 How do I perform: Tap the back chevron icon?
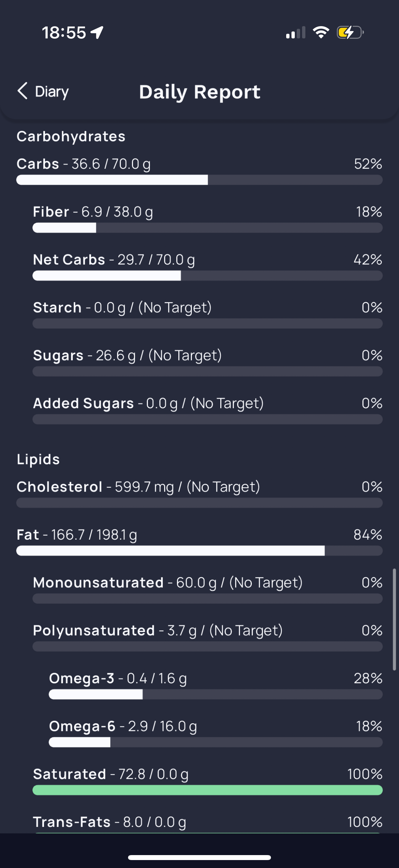[22, 91]
